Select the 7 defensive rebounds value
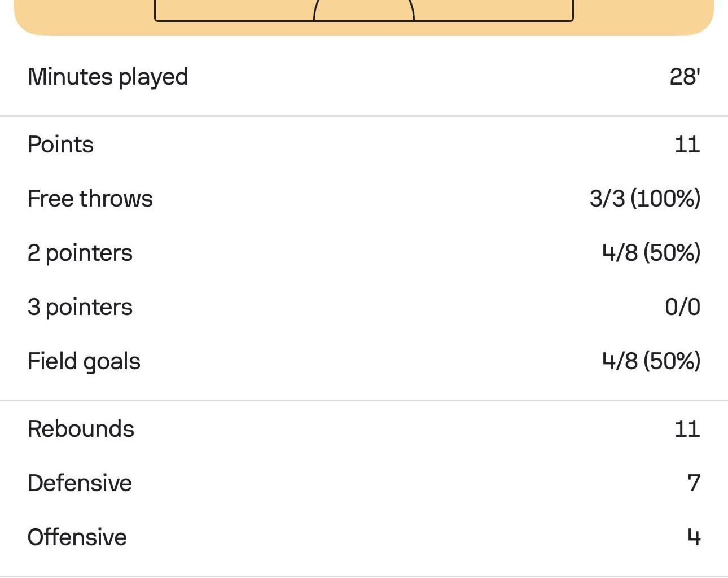 click(693, 483)
